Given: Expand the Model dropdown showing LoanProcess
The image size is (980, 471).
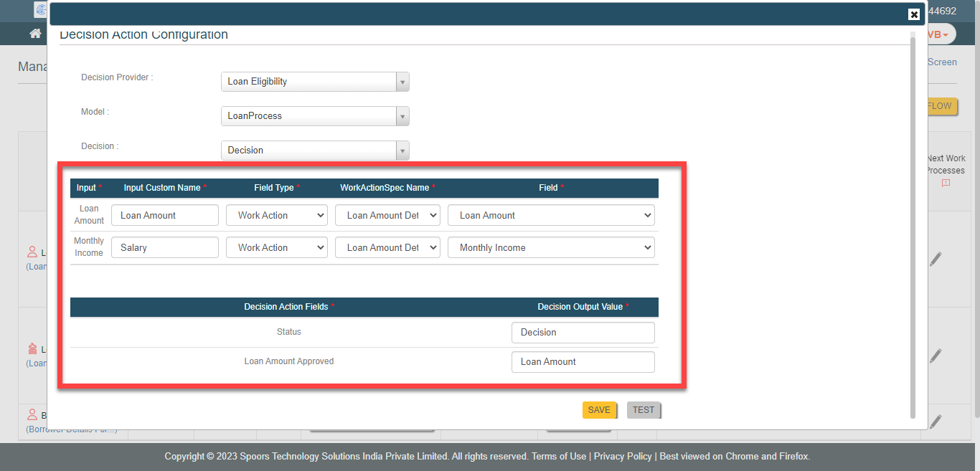Looking at the screenshot, I should click(x=314, y=116).
